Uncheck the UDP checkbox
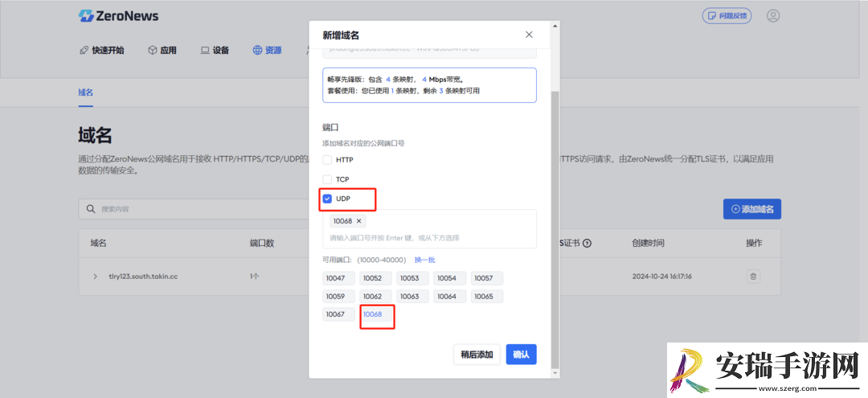868x398 pixels. [x=327, y=199]
